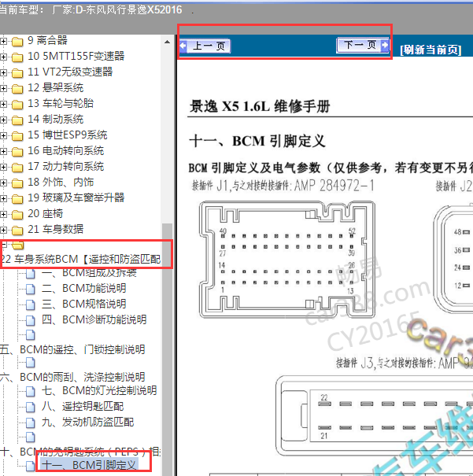
Task: Click the J1 connector diagram
Action: tap(287, 260)
